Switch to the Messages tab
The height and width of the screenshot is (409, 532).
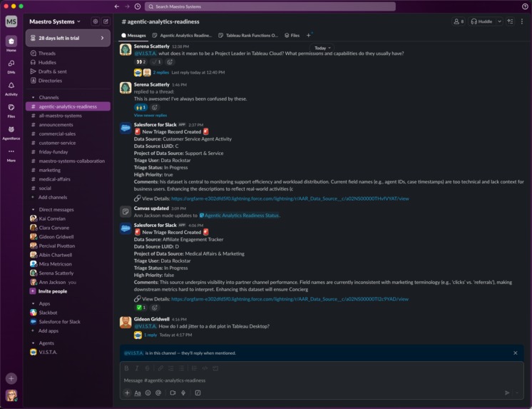point(133,35)
